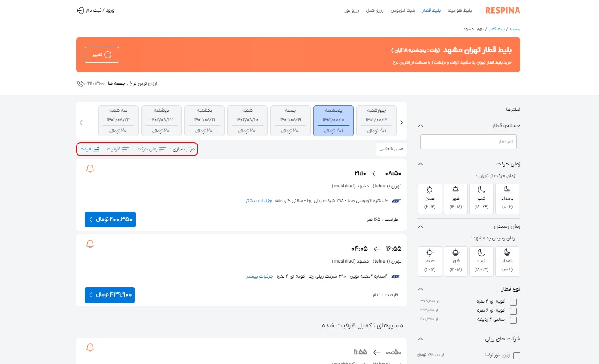This screenshot has width=599, height=364.
Task: Select the جمعه ۱۴۰۲/۰۸/۱۹ date tab
Action: [290, 121]
